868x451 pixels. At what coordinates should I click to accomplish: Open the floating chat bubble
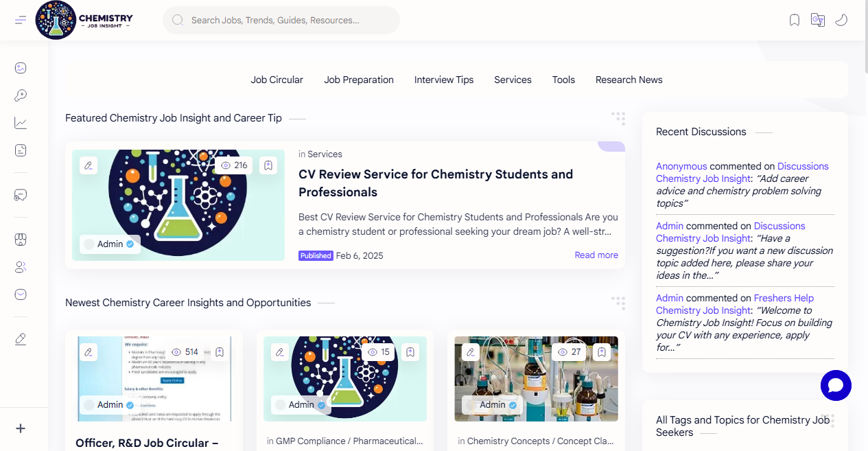[836, 386]
